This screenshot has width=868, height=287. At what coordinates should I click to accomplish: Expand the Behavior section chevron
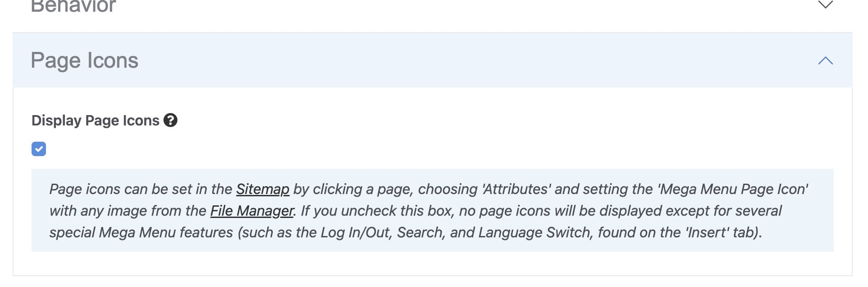(x=825, y=5)
